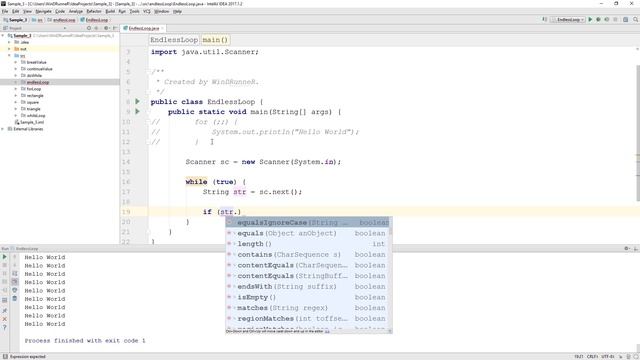Image resolution: width=640 pixels, height=360 pixels.
Task: Click EndlessLoop class breadcrumb in editor
Action: click(x=174, y=40)
